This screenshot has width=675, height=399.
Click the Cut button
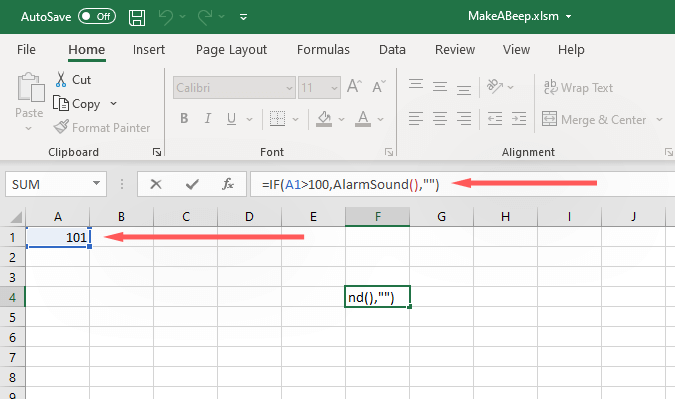[73, 80]
